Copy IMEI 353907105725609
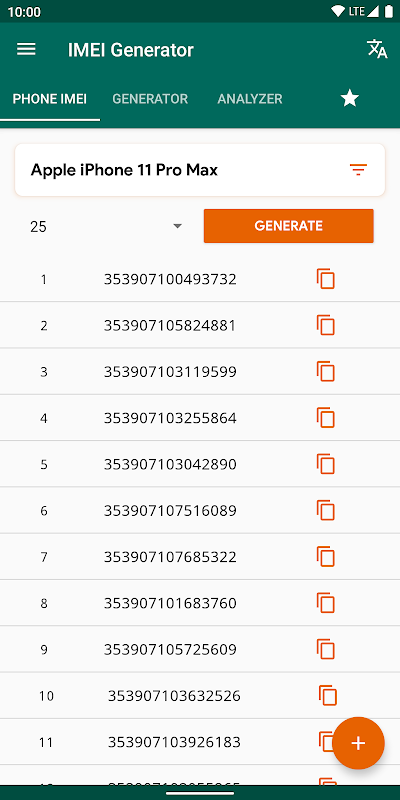This screenshot has height=800, width=400. pyautogui.click(x=326, y=649)
